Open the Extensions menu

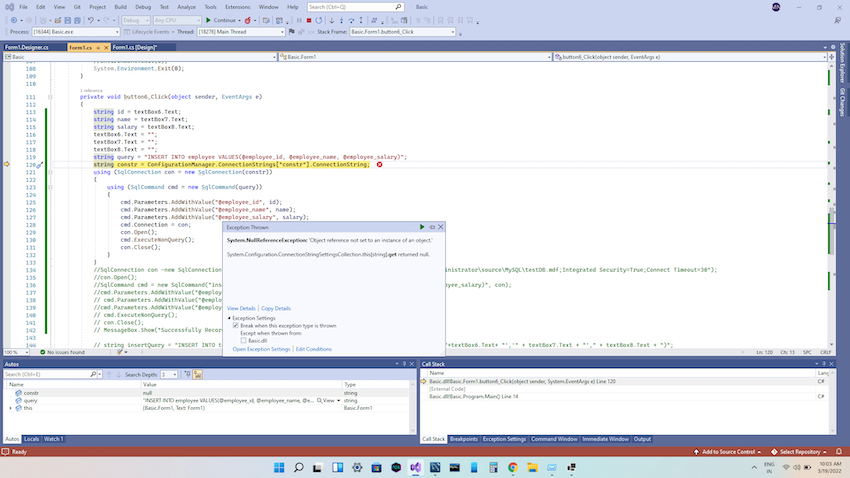tap(237, 7)
